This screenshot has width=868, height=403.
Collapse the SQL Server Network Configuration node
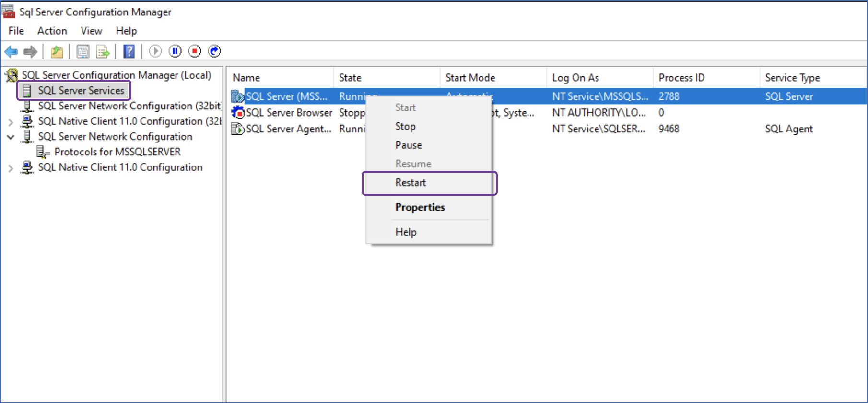pos(11,137)
